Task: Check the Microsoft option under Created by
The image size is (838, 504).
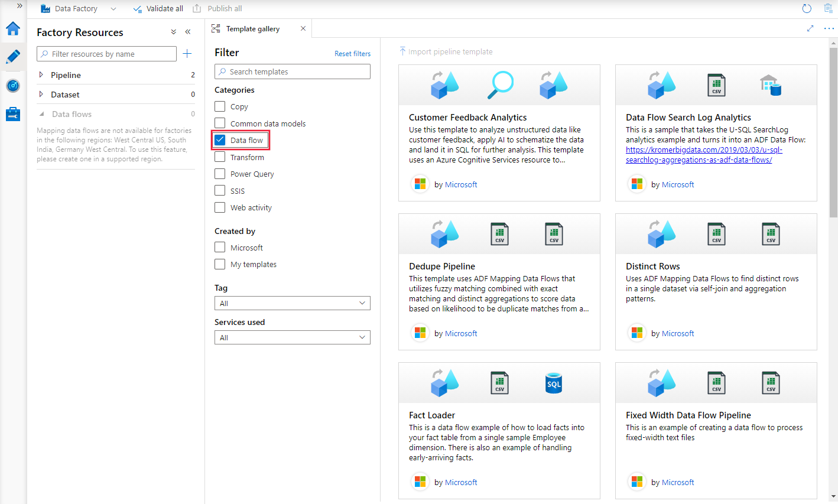Action: point(220,247)
